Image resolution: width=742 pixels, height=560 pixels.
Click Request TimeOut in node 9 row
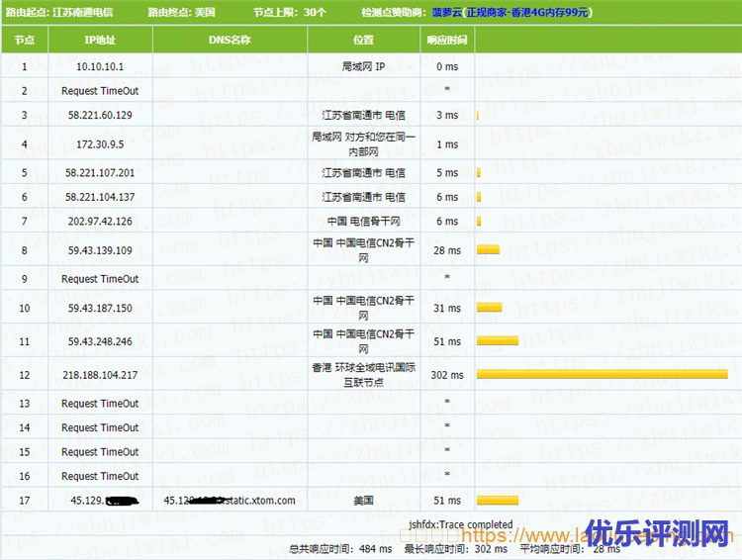(x=100, y=279)
